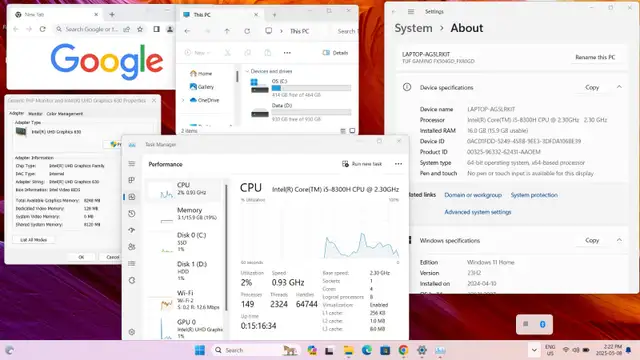The width and height of the screenshot is (640, 360).
Task: Collapse the Windows specifications section
Action: click(619, 240)
